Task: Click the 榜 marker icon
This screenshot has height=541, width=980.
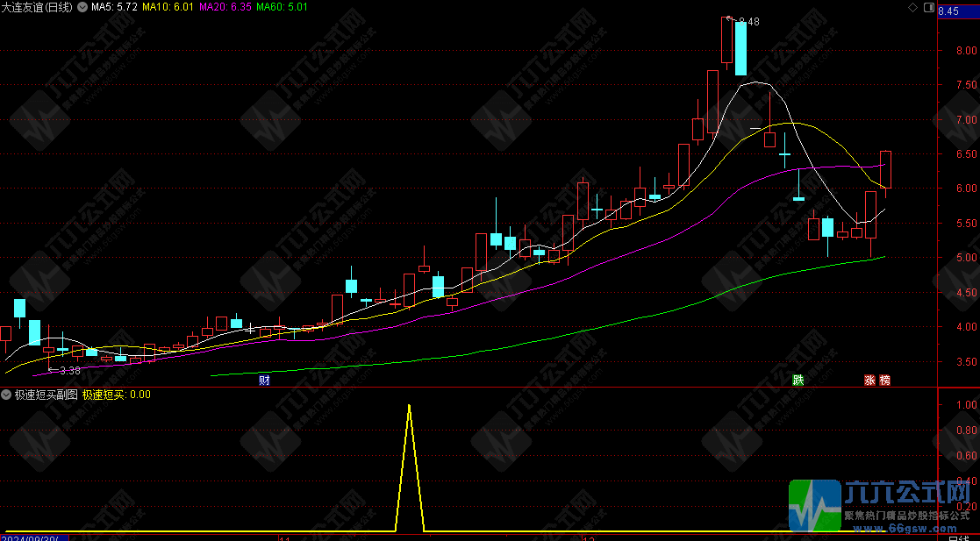Action: [x=883, y=381]
